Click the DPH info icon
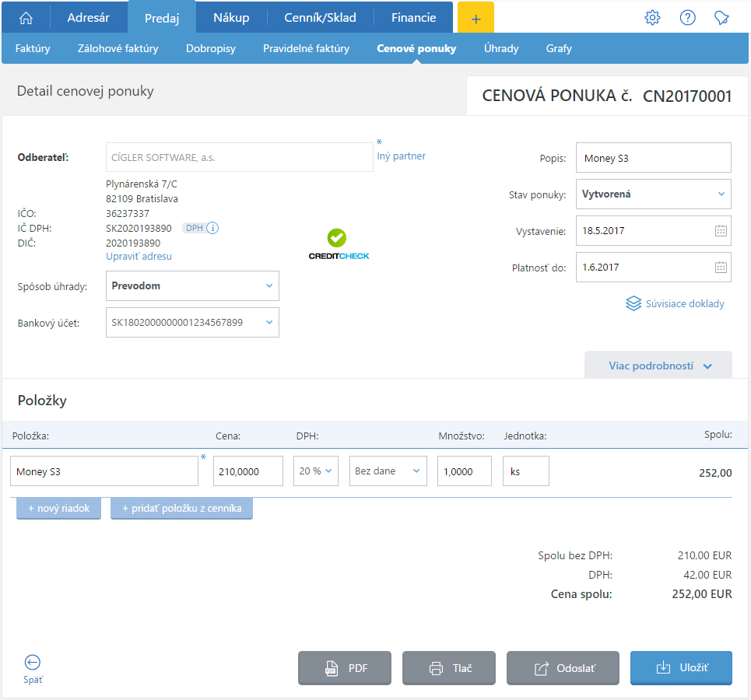751x700 pixels. click(x=212, y=229)
